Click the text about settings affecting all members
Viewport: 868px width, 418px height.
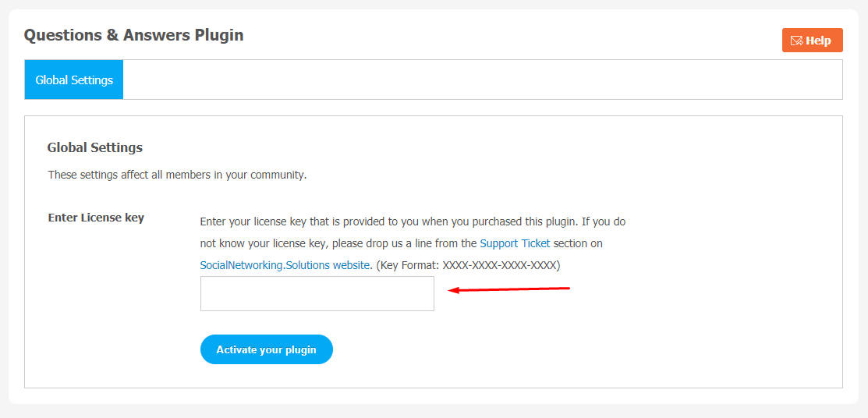pyautogui.click(x=177, y=175)
